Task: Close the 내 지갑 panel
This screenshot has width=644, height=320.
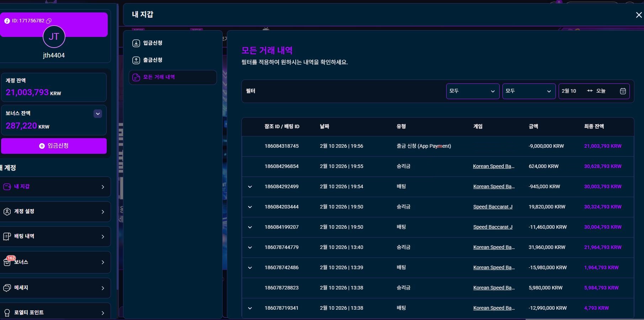Action: pyautogui.click(x=639, y=15)
